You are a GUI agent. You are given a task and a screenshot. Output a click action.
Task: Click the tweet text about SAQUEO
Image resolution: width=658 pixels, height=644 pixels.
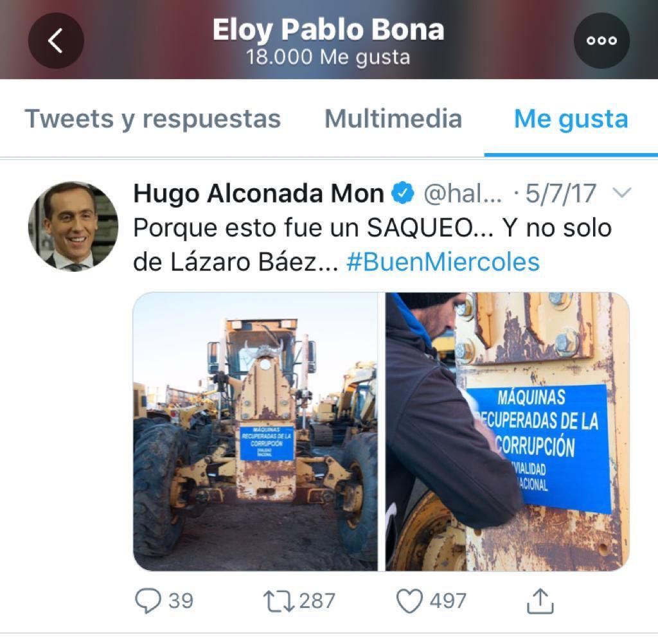pos(372,245)
